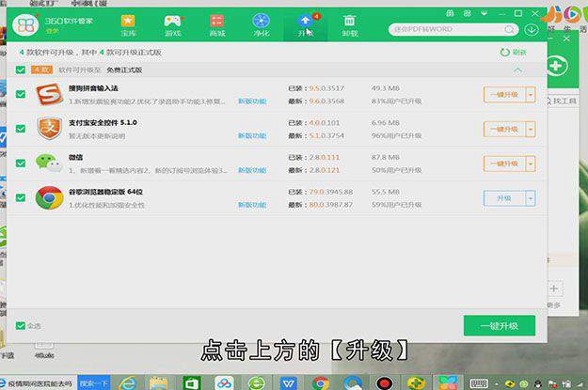The height and width of the screenshot is (390, 588).
Task: Click the plus box in the rear window
Action: coord(554,289)
